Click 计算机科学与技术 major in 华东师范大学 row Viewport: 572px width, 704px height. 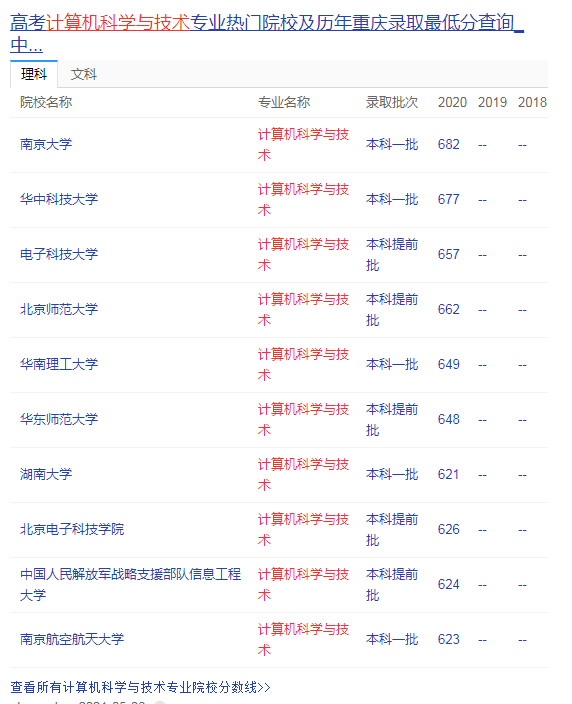pyautogui.click(x=303, y=419)
